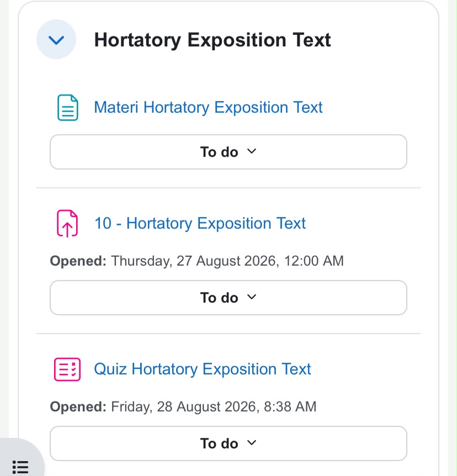Click the To do button under the assignment
This screenshot has height=476, width=457.
click(228, 298)
